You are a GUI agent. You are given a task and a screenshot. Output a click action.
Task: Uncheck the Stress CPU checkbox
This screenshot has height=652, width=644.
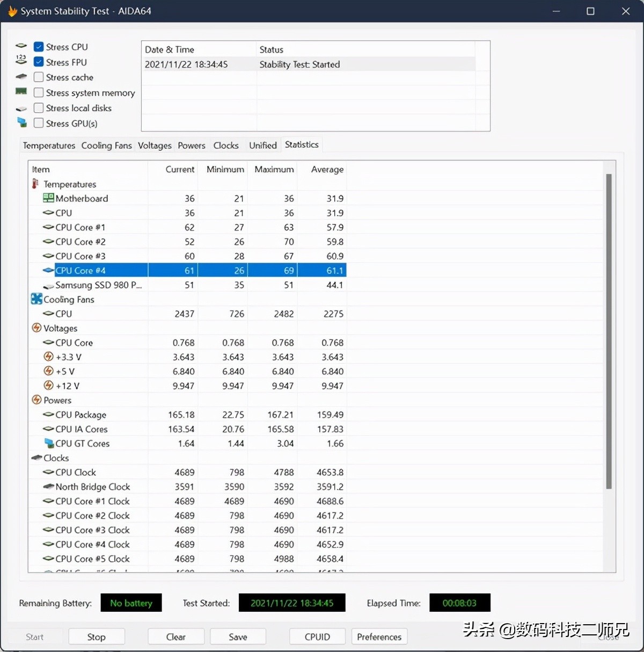click(x=39, y=47)
